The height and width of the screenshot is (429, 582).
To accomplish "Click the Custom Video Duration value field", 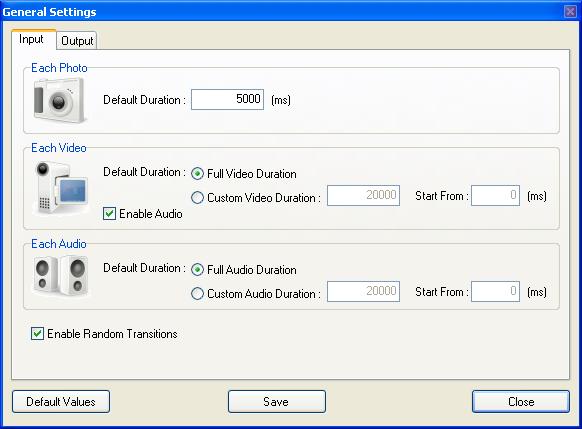I will 363,195.
